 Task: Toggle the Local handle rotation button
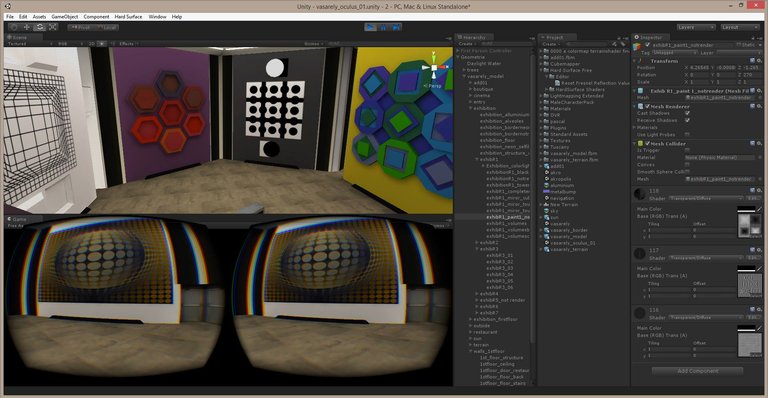pos(106,27)
